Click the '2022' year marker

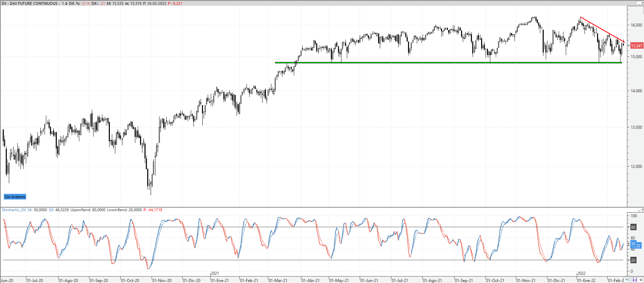coord(582,273)
